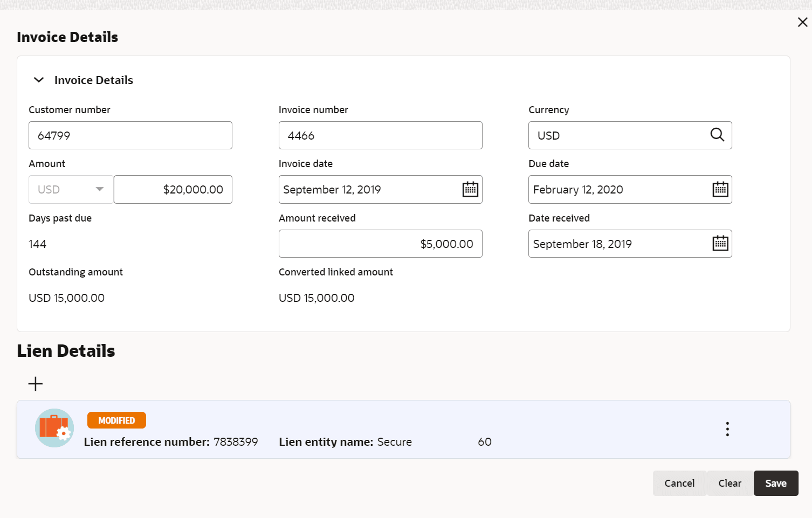Click the Save button
The width and height of the screenshot is (812, 518).
[x=775, y=484]
